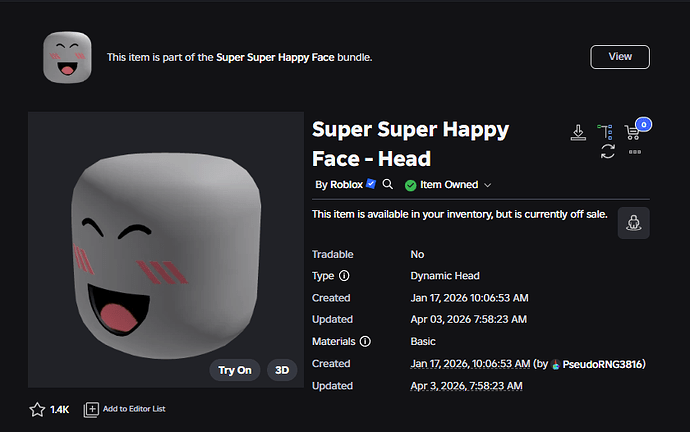
Task: Click the bundle thumbnail image
Action: (x=67, y=57)
